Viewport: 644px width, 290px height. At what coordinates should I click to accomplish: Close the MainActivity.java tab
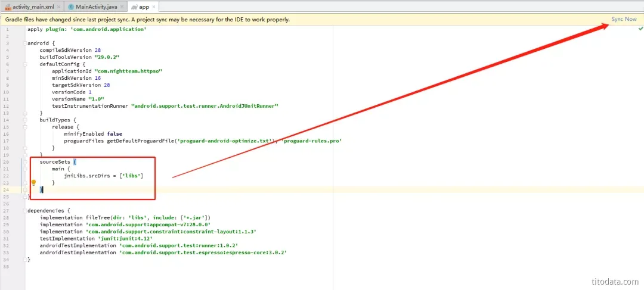click(x=121, y=7)
